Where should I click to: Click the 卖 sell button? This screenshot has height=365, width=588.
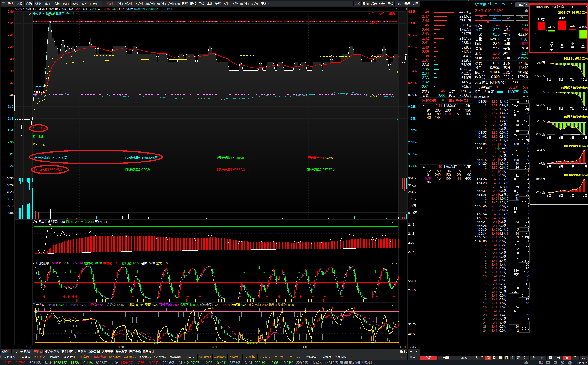[495, 18]
